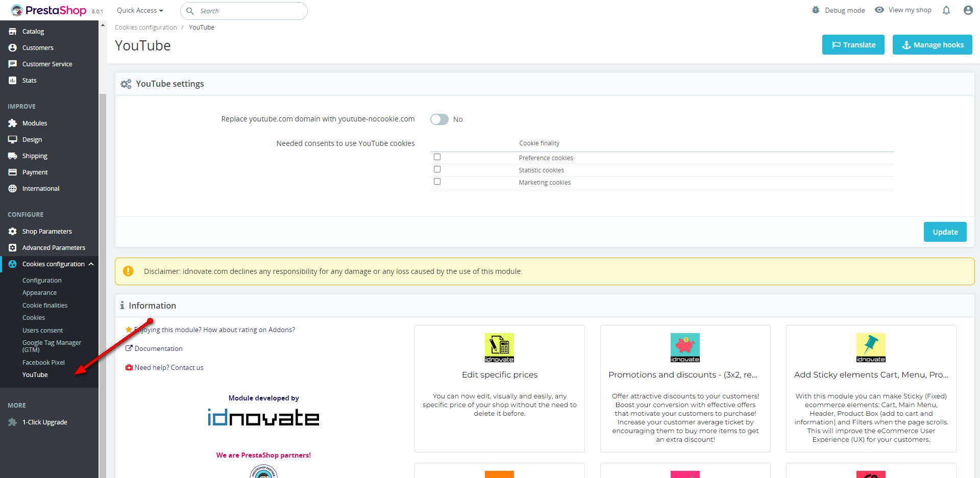Open Users consent submenu item
The width and height of the screenshot is (980, 478).
click(43, 331)
